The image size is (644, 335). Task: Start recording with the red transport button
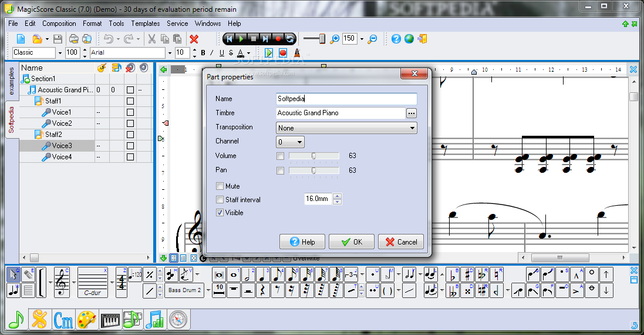click(278, 39)
